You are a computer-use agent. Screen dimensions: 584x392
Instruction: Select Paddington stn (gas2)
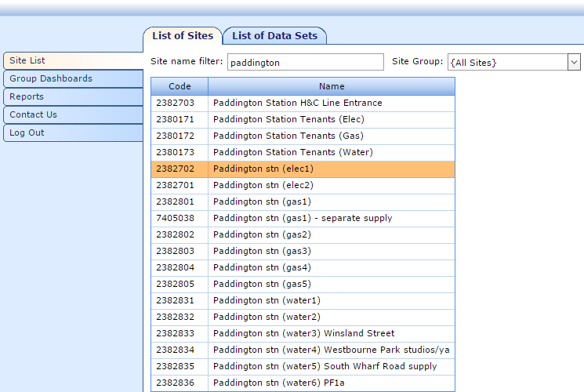tap(303, 234)
